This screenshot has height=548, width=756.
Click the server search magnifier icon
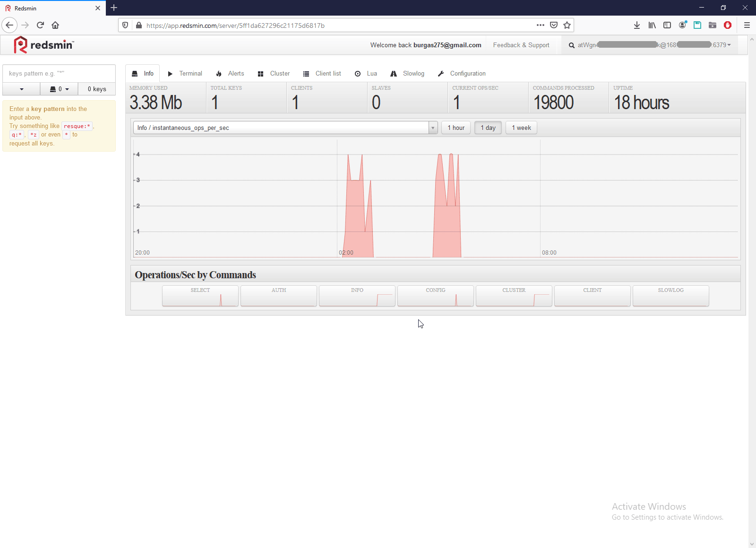[x=572, y=45]
